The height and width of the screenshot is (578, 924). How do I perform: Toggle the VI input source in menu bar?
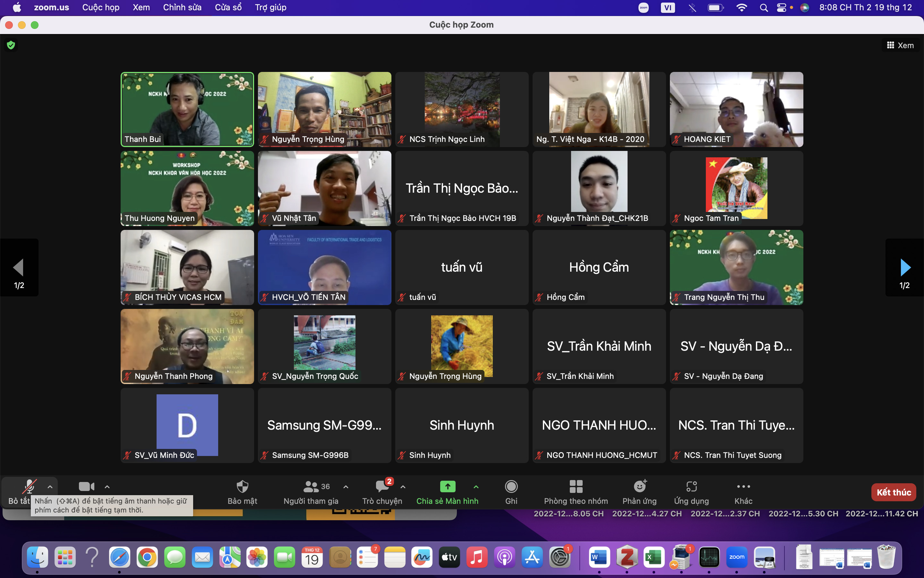(x=667, y=8)
